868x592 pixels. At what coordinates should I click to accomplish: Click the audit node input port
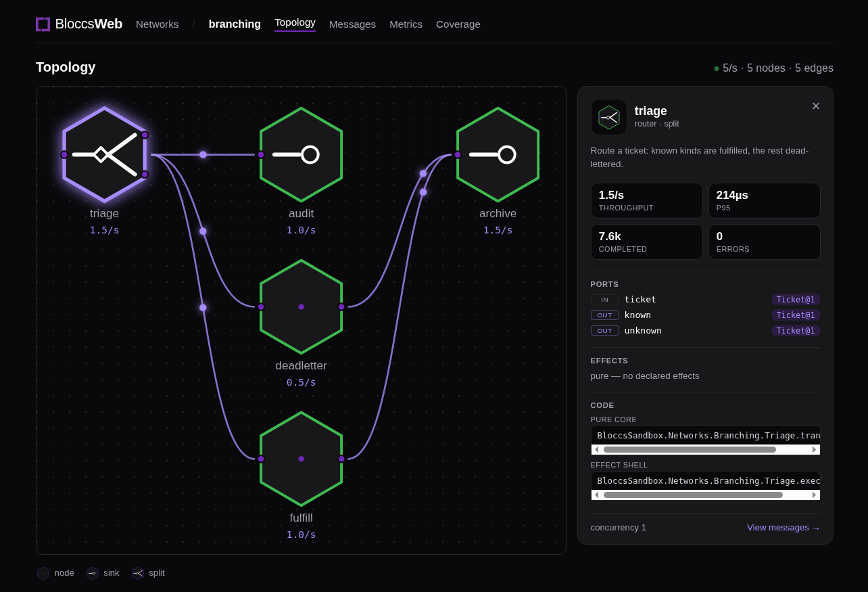click(261, 155)
